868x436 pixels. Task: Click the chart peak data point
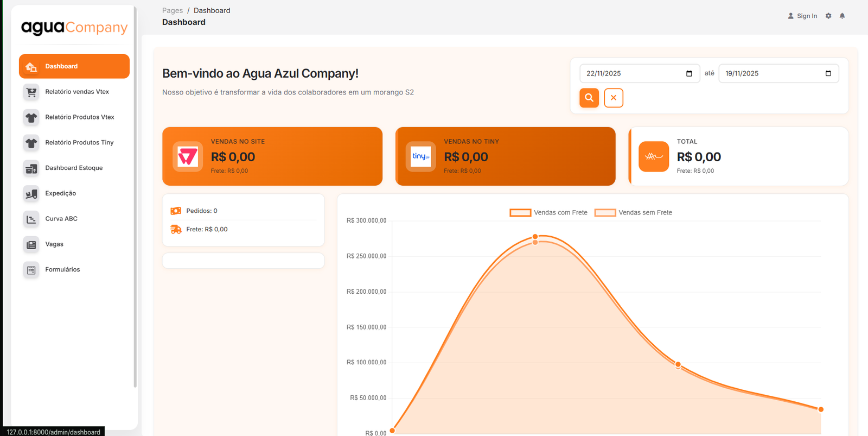click(535, 237)
